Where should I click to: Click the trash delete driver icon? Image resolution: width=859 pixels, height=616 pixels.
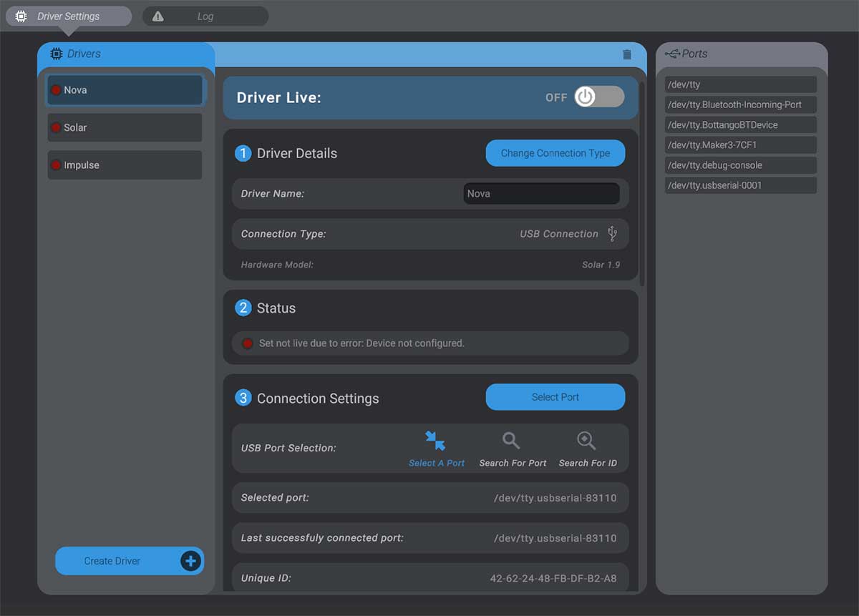[x=627, y=54]
